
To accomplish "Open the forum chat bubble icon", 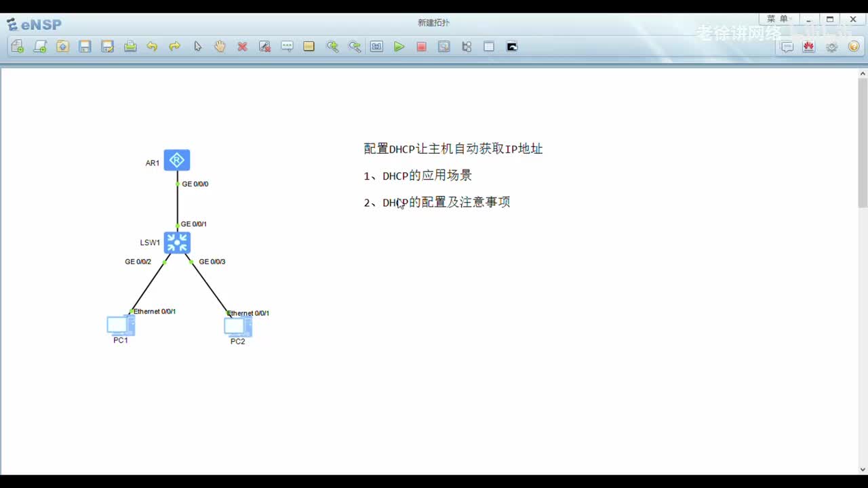I will click(x=787, y=47).
